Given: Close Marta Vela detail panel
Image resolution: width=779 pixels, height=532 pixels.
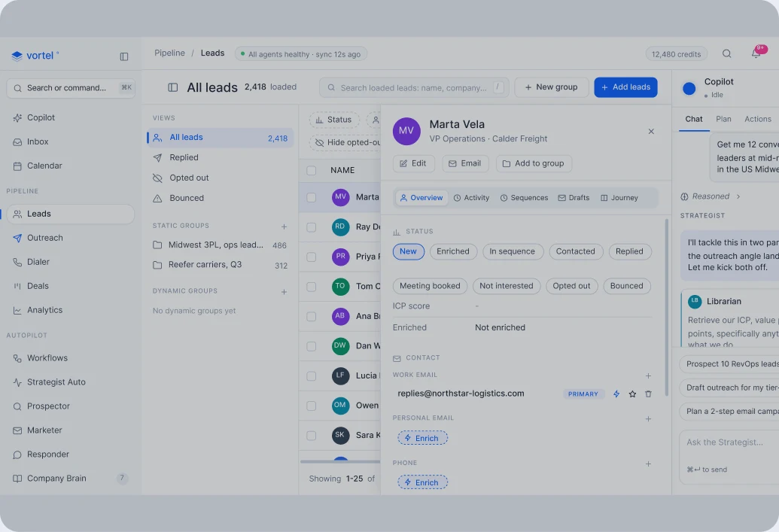Looking at the screenshot, I should (651, 131).
